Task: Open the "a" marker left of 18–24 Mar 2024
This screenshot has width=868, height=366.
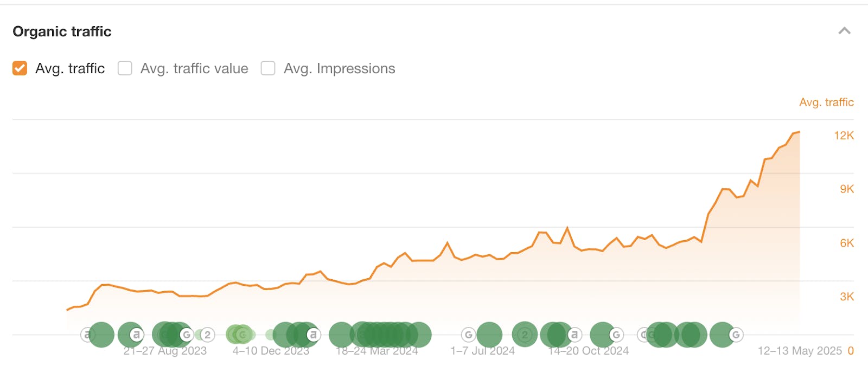Action: click(x=313, y=335)
